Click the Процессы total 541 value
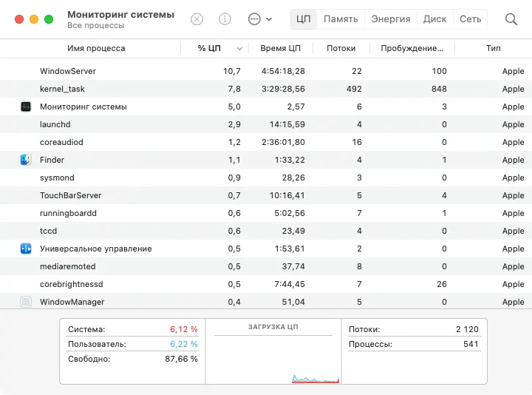532x395 pixels. 471,344
